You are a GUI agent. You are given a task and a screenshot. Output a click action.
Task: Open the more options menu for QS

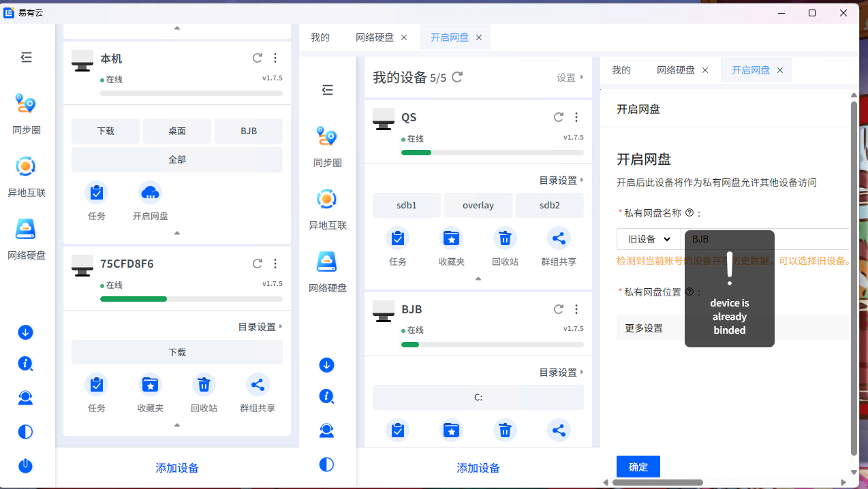point(576,117)
